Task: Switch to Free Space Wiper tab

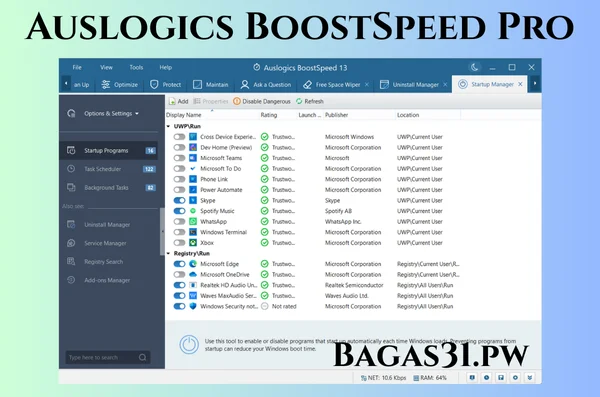Action: pyautogui.click(x=332, y=85)
